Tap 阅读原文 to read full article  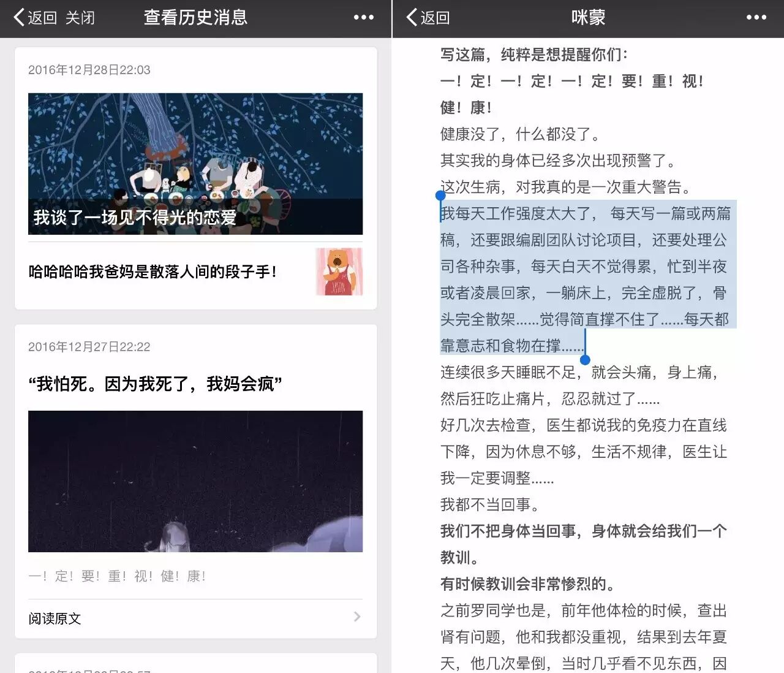[x=55, y=618]
